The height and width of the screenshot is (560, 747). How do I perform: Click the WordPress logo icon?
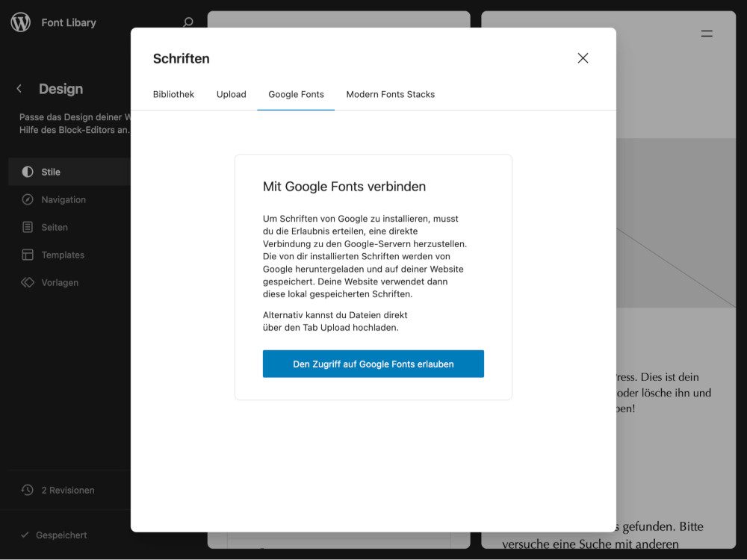(21, 22)
